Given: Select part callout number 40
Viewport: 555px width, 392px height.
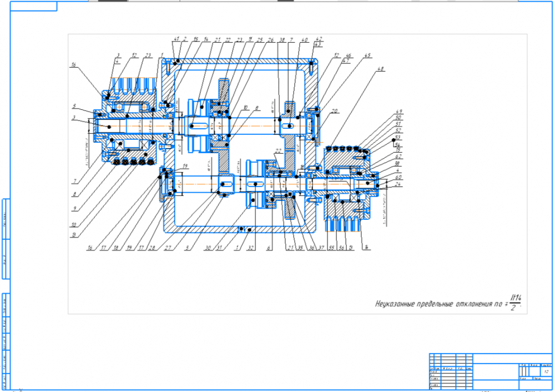Looking at the screenshot, I should pos(304,40).
